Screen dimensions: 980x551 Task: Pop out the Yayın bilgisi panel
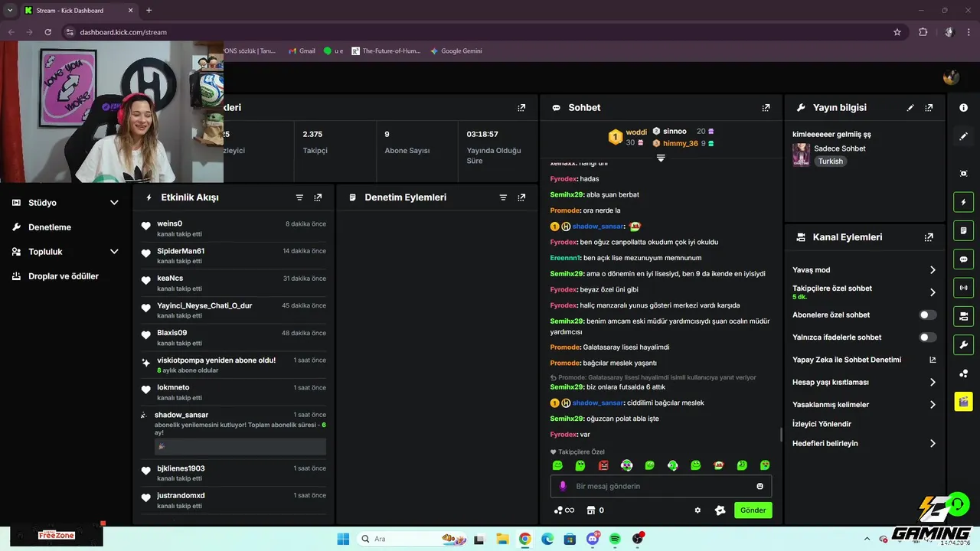(929, 108)
